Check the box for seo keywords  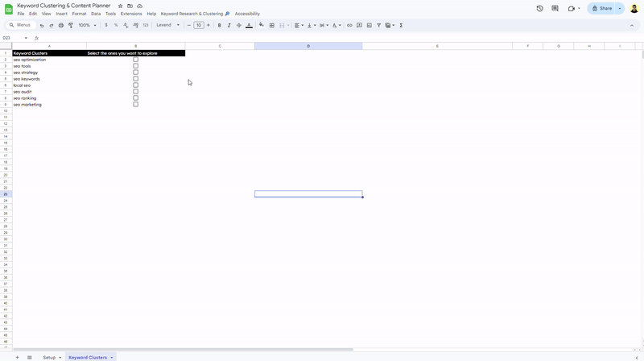point(135,78)
